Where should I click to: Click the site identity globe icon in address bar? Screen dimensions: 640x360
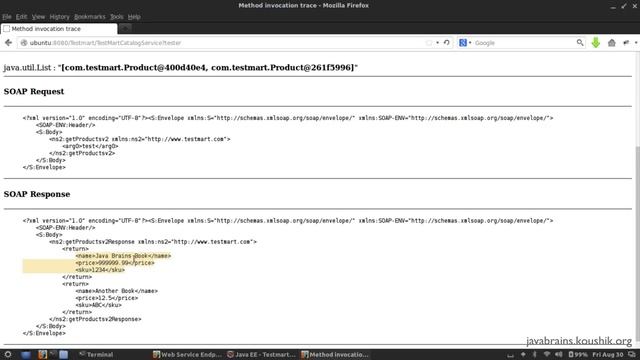click(24, 42)
